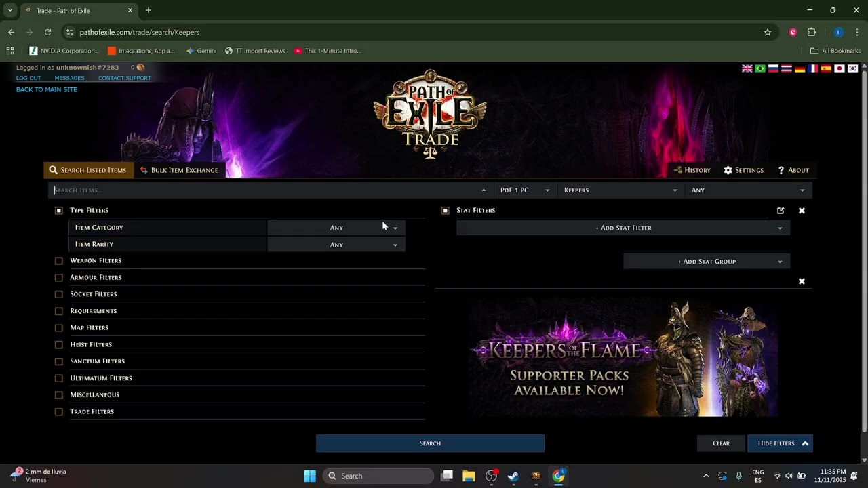Open the All Bookmarks folder
This screenshot has height=488, width=868.
835,51
